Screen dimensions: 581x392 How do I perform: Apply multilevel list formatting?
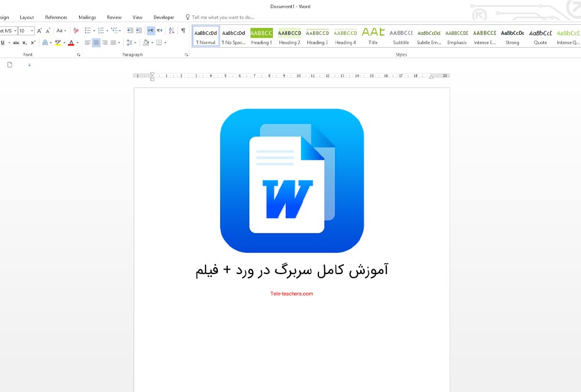114,31
